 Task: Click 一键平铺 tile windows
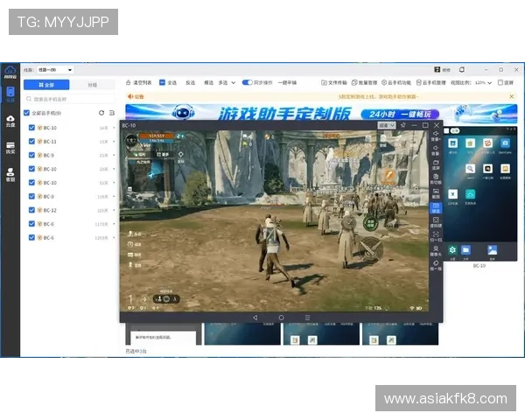click(287, 82)
